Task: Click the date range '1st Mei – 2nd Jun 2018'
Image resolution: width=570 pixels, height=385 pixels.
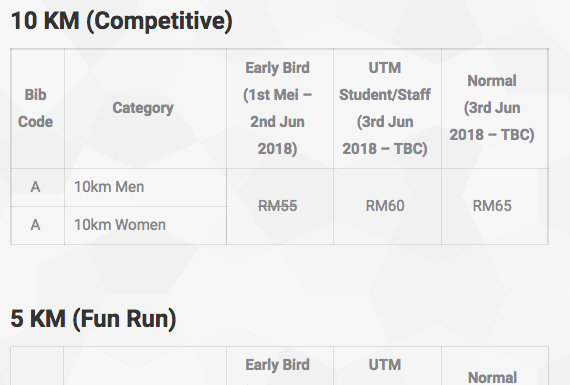Action: [x=277, y=121]
